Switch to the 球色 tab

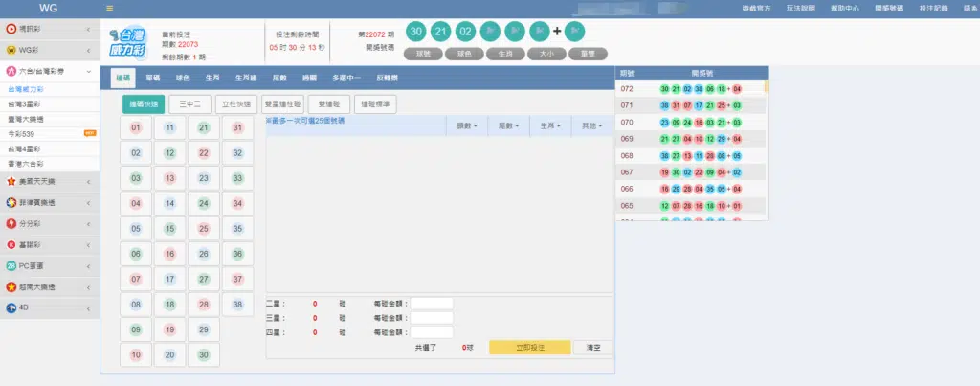point(183,77)
